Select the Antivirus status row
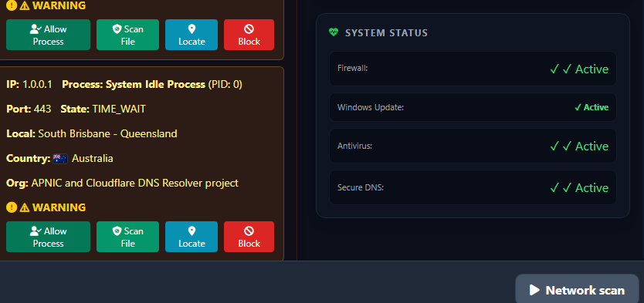Screen dimensions: 644x303 point(473,146)
